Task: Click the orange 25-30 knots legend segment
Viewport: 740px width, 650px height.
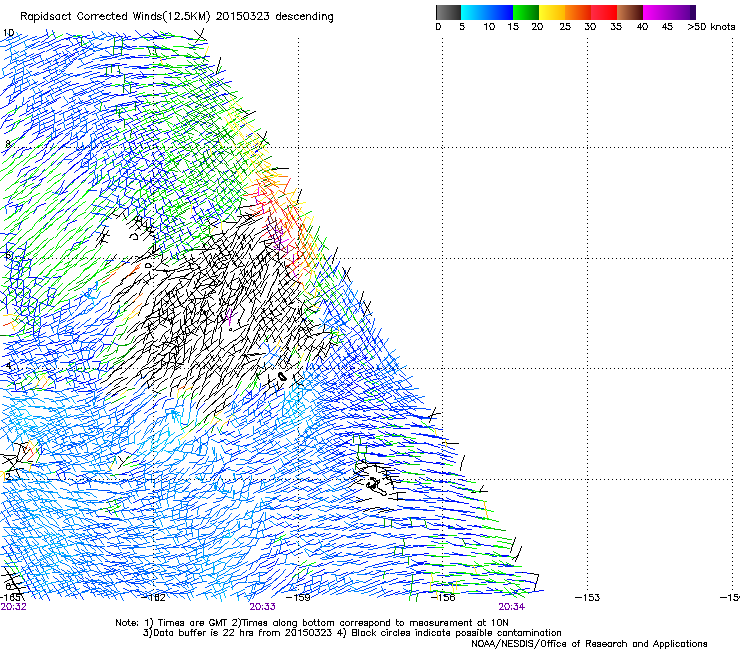Action: pyautogui.click(x=578, y=12)
